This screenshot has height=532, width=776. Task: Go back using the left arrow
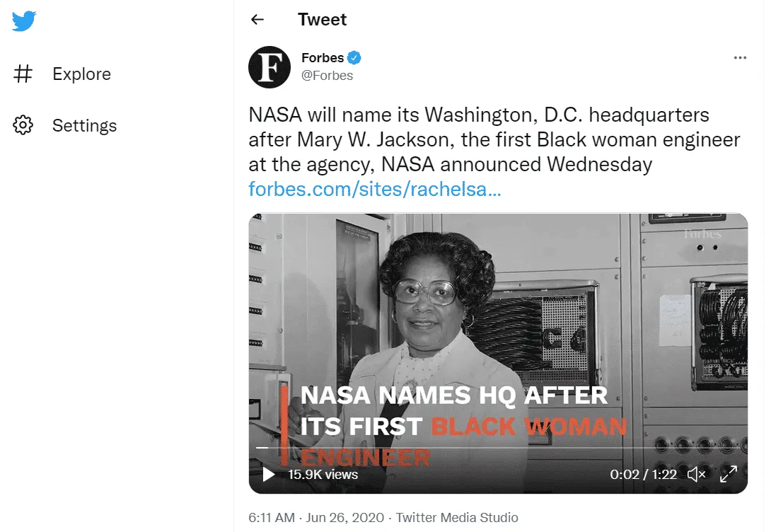tap(257, 20)
